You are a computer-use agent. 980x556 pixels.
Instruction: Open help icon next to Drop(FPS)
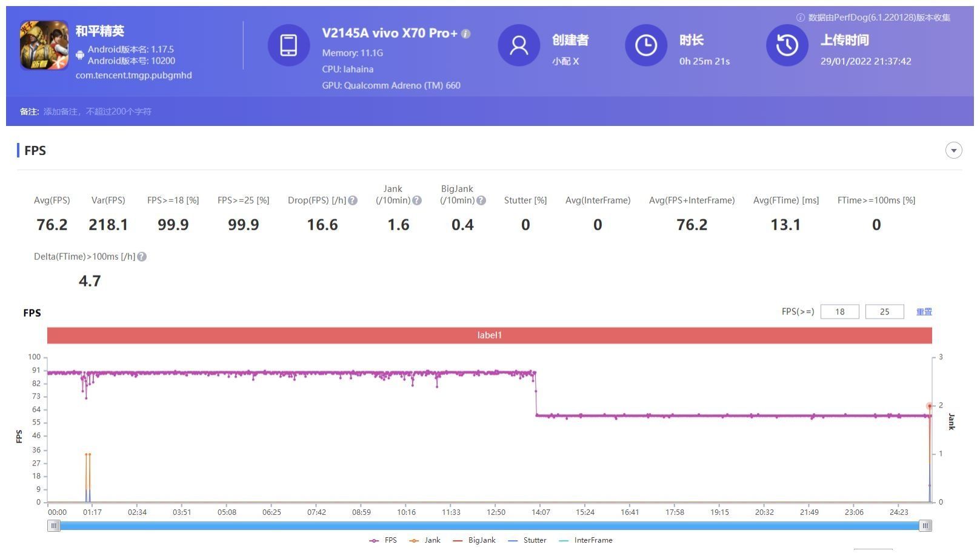click(353, 200)
